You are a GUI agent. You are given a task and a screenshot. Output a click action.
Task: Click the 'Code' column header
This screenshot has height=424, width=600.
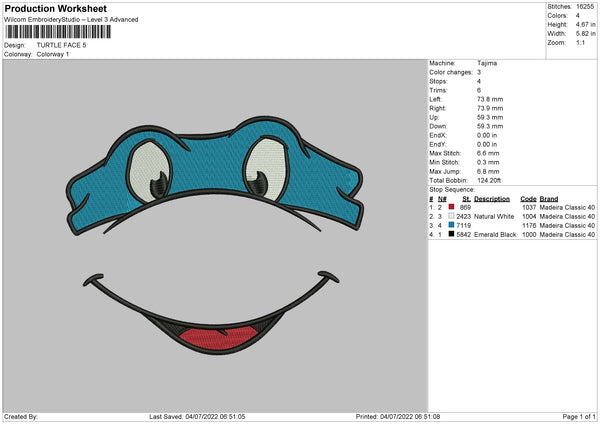click(528, 199)
